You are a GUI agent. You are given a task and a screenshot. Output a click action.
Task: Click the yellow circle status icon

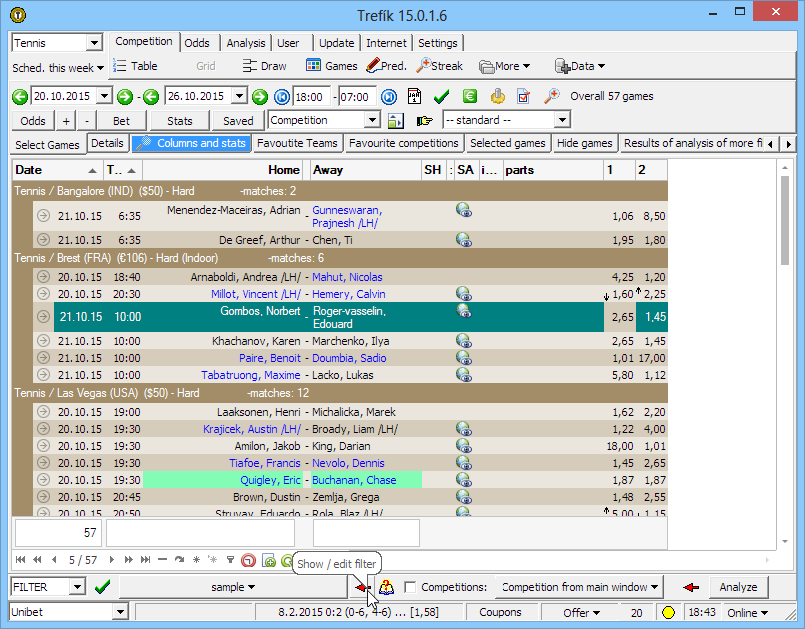tap(667, 612)
